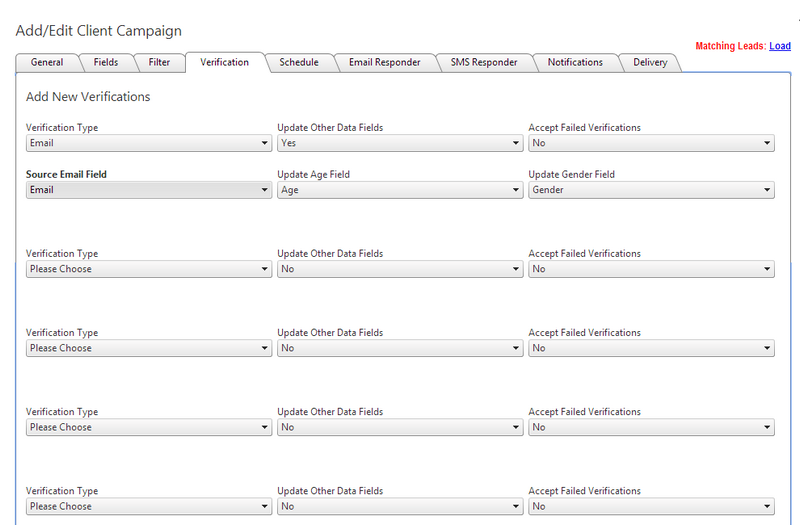The width and height of the screenshot is (800, 525).
Task: Switch to SMS Responder tab
Action: 484,62
